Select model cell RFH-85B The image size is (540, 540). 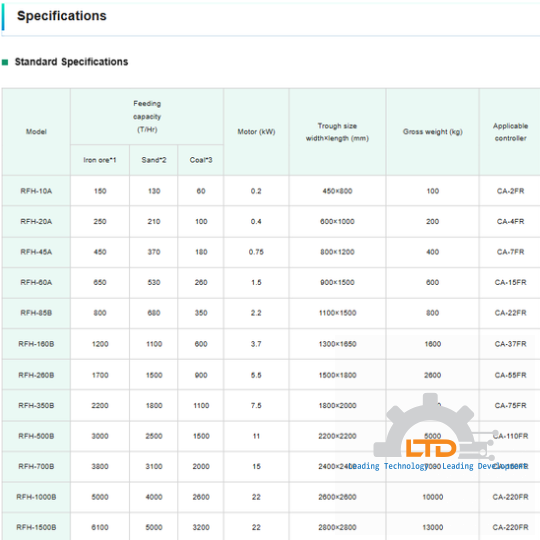pyautogui.click(x=36, y=313)
